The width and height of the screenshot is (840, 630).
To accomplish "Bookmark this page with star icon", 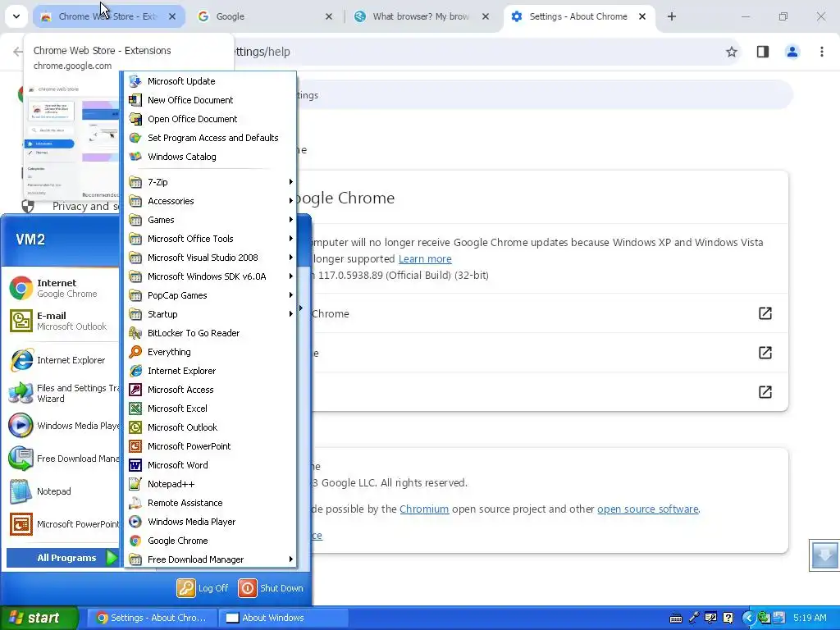I will (731, 52).
